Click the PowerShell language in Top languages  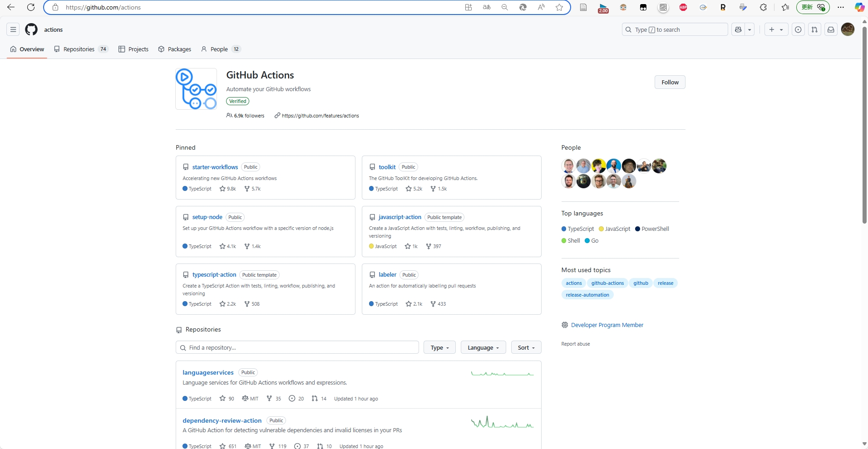coord(652,229)
